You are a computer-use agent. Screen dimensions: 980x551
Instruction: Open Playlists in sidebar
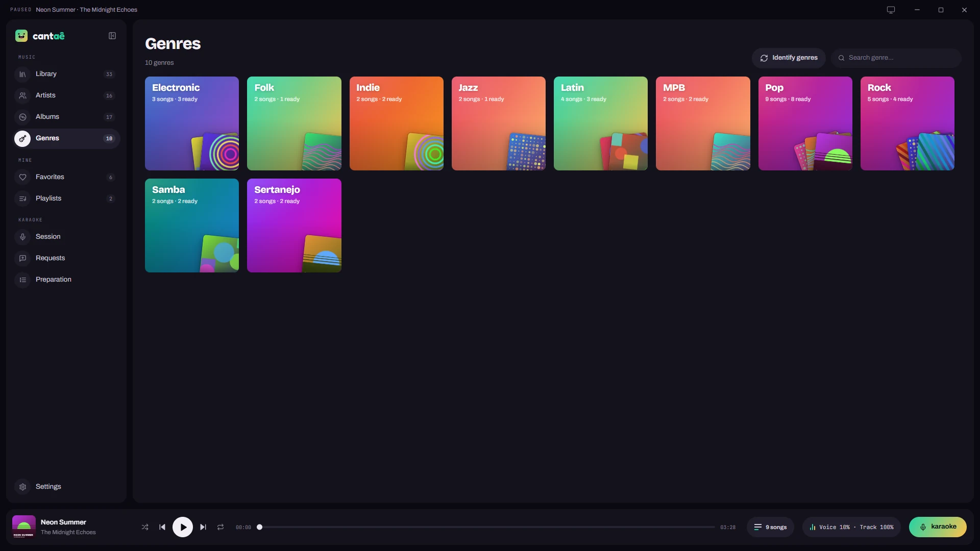[67, 198]
